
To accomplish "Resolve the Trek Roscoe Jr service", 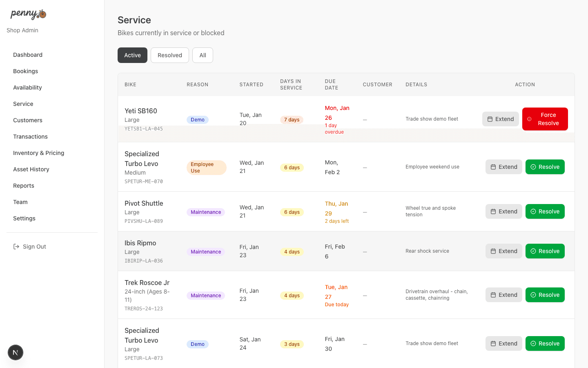I will (x=545, y=295).
